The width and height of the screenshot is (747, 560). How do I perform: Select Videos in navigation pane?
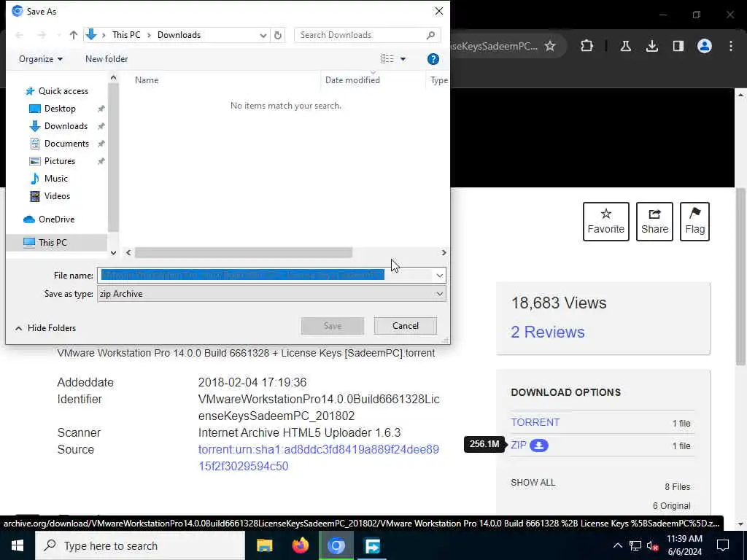click(x=57, y=196)
